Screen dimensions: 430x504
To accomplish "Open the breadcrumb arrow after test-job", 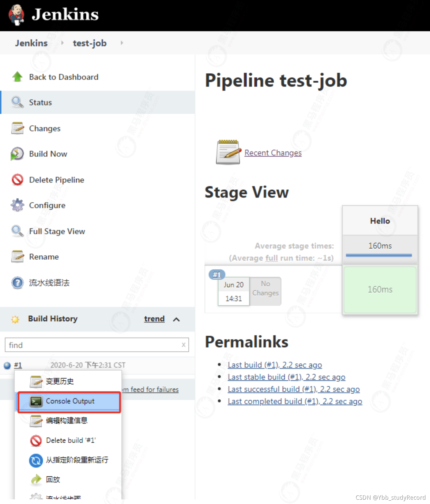I will click(122, 43).
